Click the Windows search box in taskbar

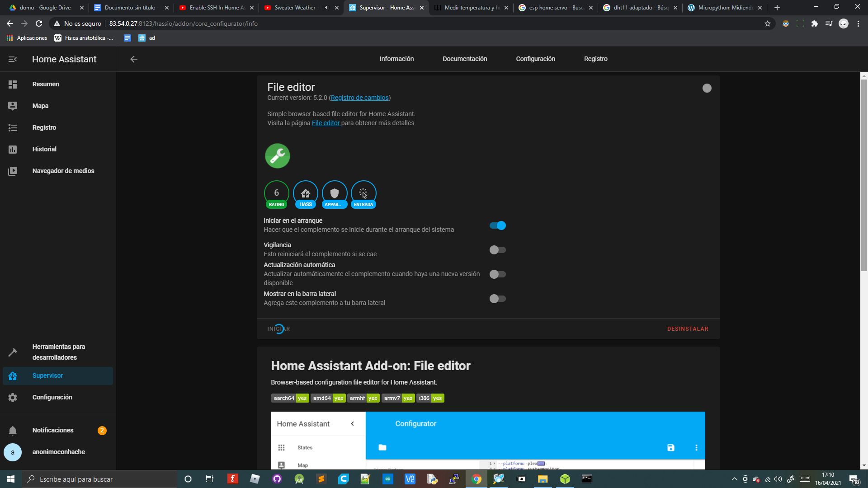coord(99,479)
